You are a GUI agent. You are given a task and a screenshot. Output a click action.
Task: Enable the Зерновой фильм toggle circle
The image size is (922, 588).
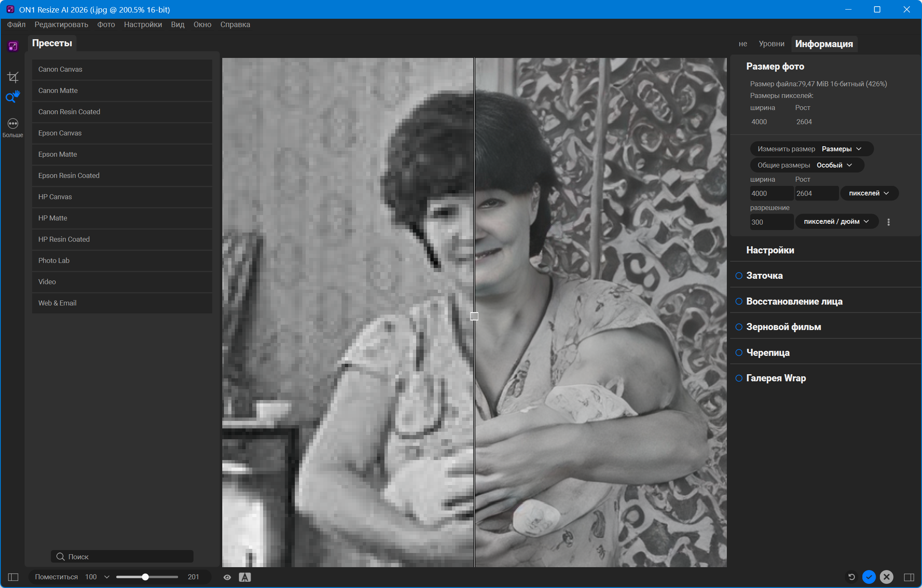739,327
